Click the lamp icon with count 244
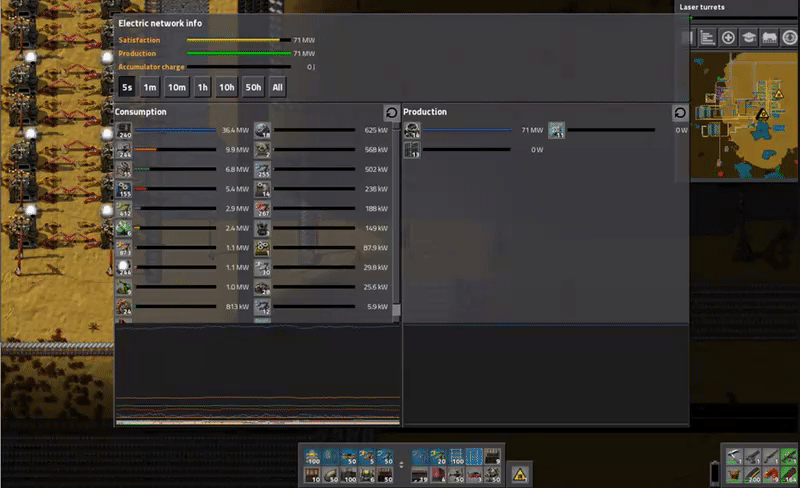The height and width of the screenshot is (488, 800). [123, 267]
